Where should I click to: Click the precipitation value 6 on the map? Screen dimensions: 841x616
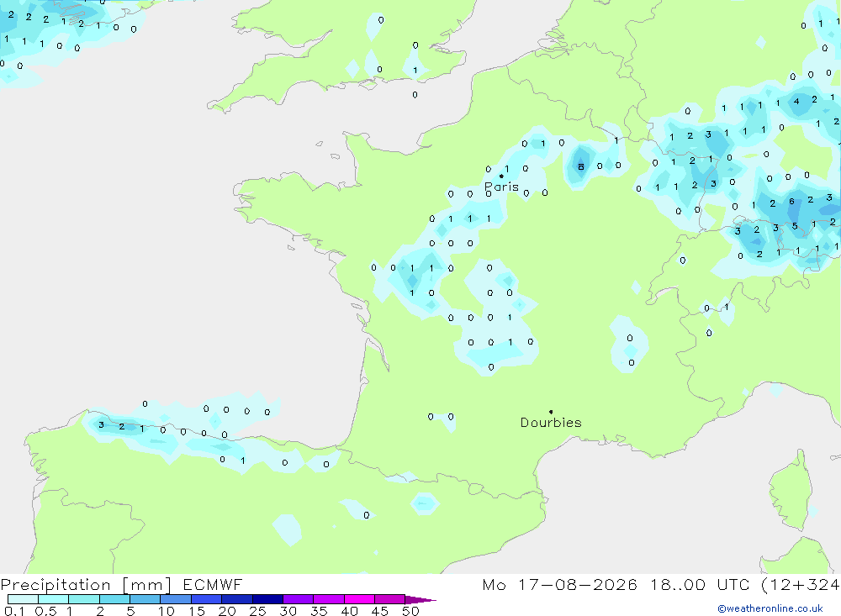point(791,201)
